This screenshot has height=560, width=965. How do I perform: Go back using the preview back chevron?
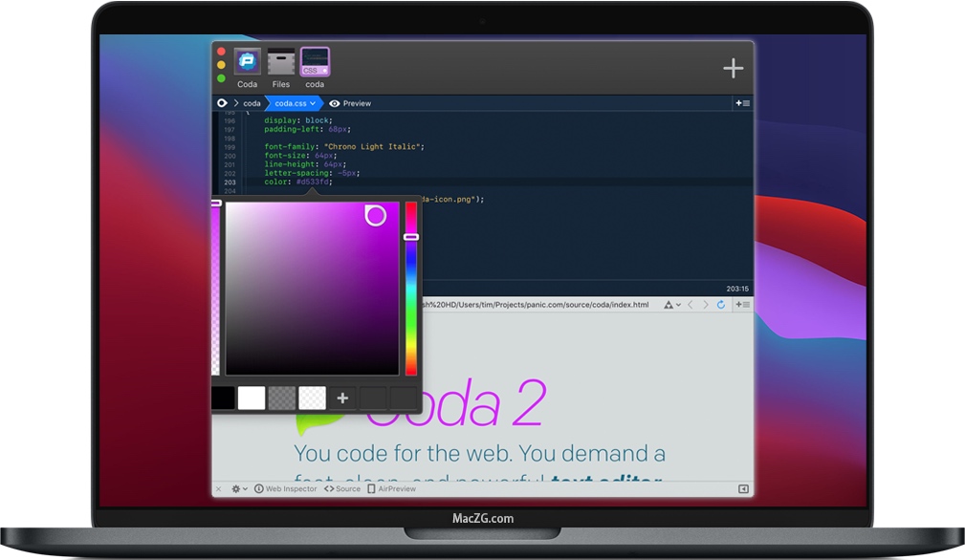[x=691, y=304]
